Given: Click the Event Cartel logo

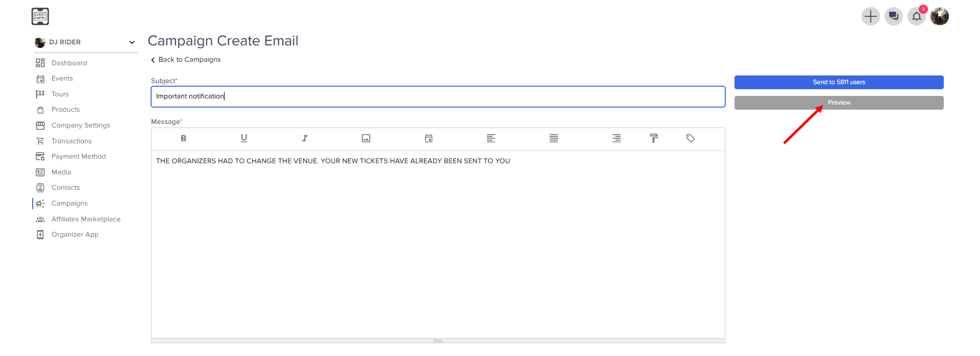Looking at the screenshot, I should (x=40, y=16).
